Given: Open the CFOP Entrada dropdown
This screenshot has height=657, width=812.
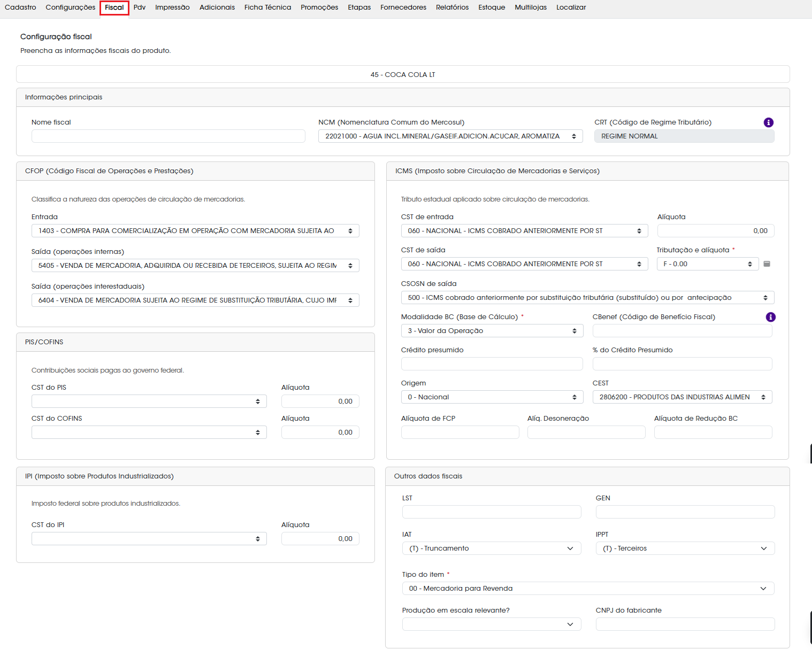Looking at the screenshot, I should coord(195,231).
